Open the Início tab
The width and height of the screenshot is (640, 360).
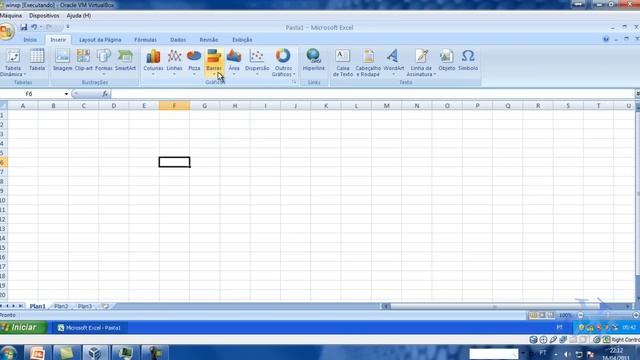coord(30,40)
